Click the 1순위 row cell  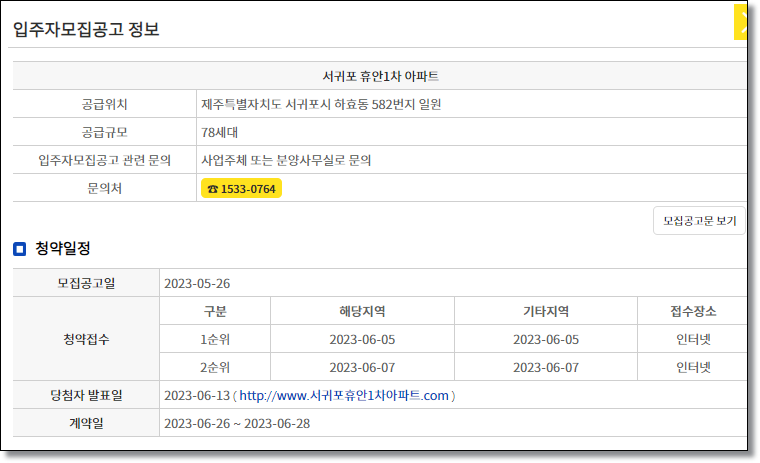[x=215, y=339]
